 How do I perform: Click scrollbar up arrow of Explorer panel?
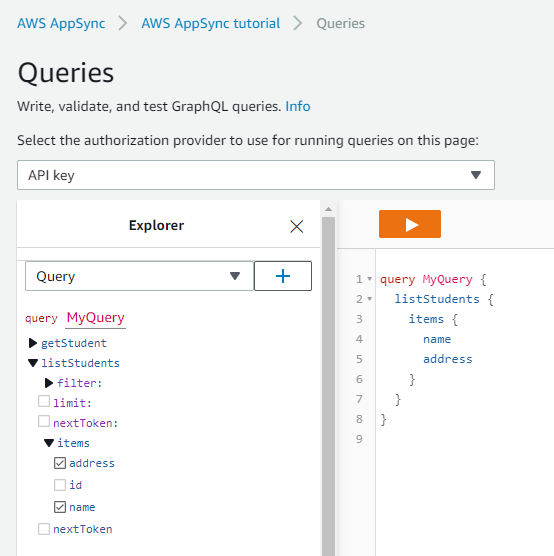tap(328, 209)
